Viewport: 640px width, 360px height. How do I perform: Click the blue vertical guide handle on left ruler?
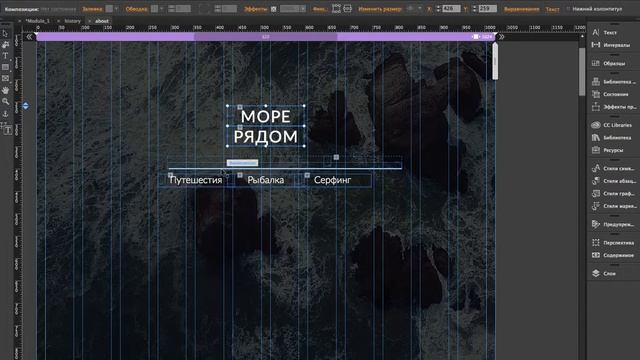click(x=26, y=106)
